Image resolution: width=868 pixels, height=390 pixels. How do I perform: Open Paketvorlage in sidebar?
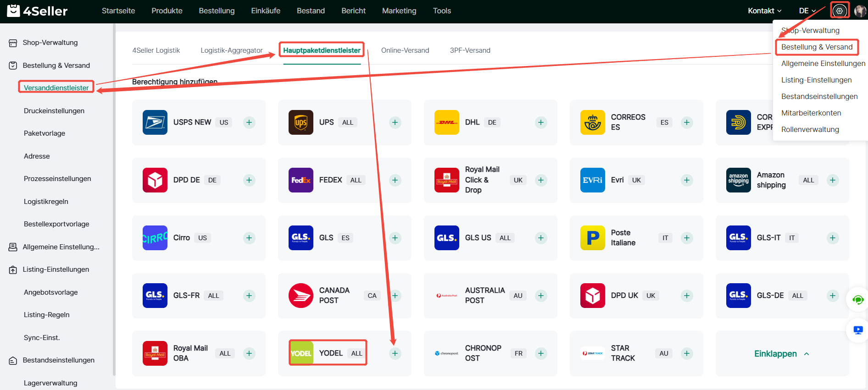click(x=45, y=133)
